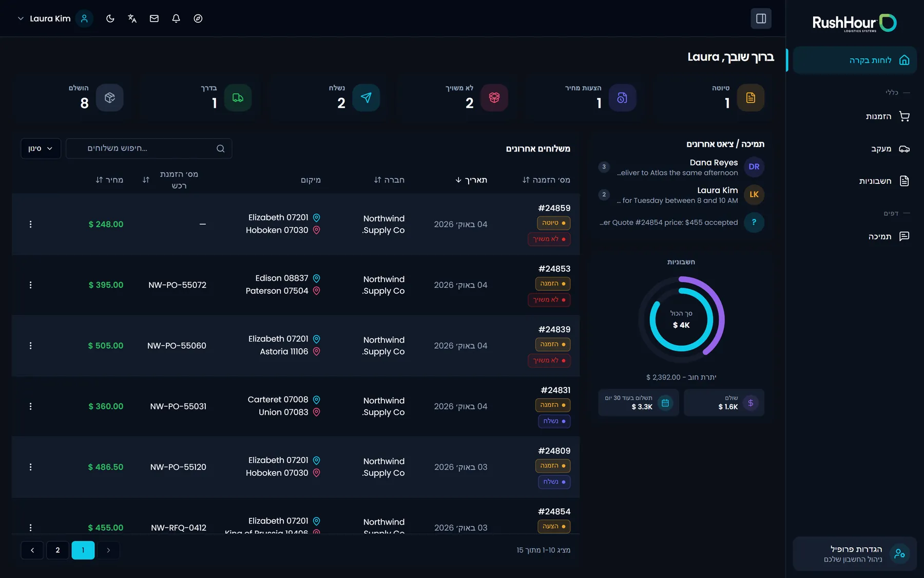Open row actions menu for order #24839
Viewport: 924px width, 578px height.
pyautogui.click(x=31, y=346)
